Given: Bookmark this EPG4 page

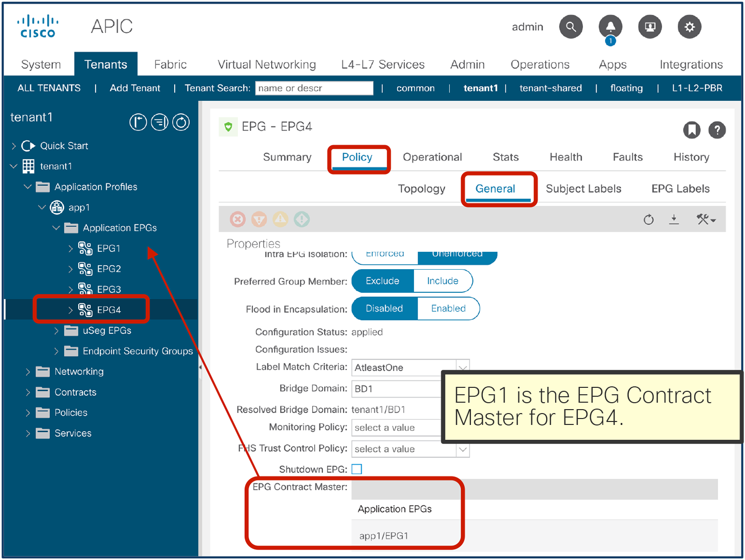Looking at the screenshot, I should tap(692, 130).
